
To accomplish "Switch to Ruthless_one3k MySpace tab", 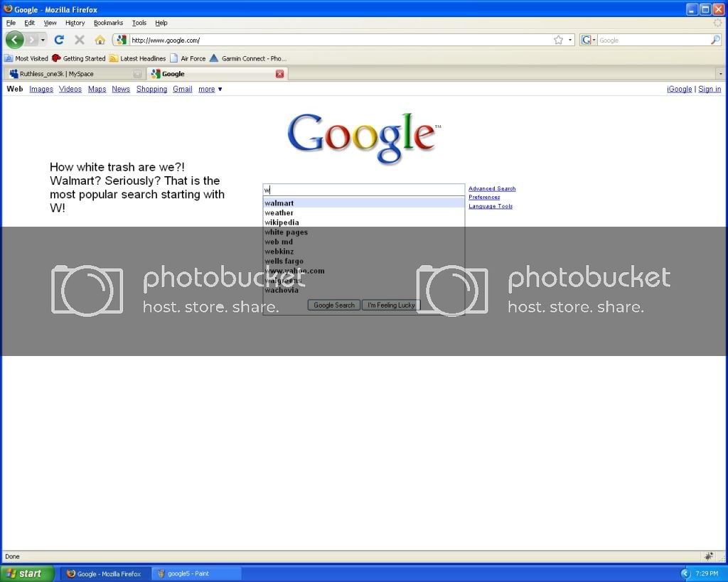I will coord(75,74).
